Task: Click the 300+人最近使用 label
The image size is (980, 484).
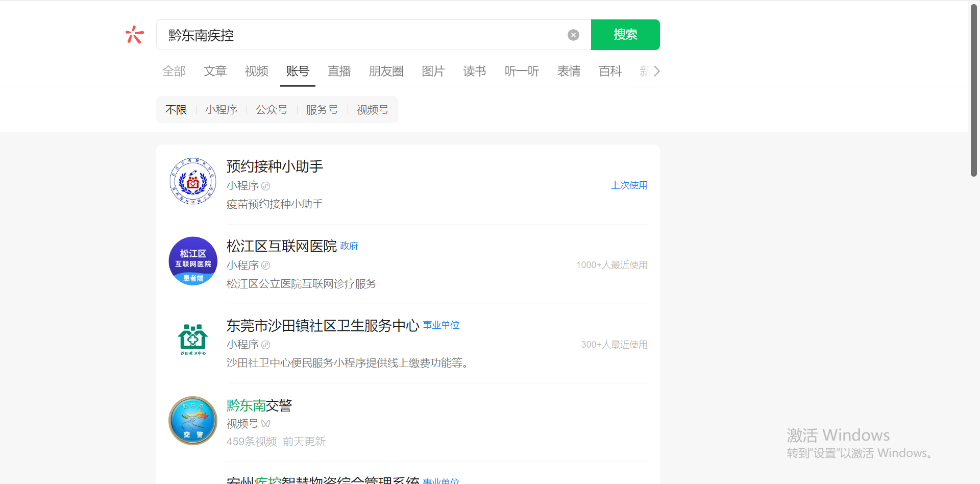Action: click(615, 345)
